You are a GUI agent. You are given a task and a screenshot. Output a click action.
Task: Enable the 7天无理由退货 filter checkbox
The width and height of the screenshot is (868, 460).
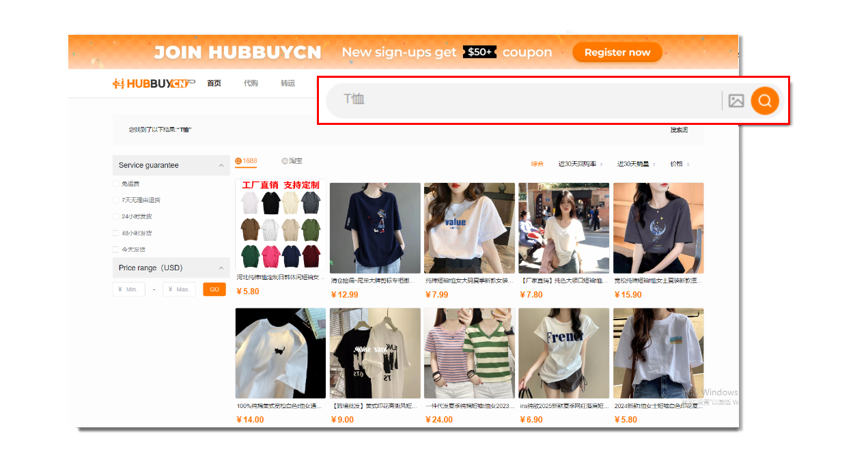(115, 200)
